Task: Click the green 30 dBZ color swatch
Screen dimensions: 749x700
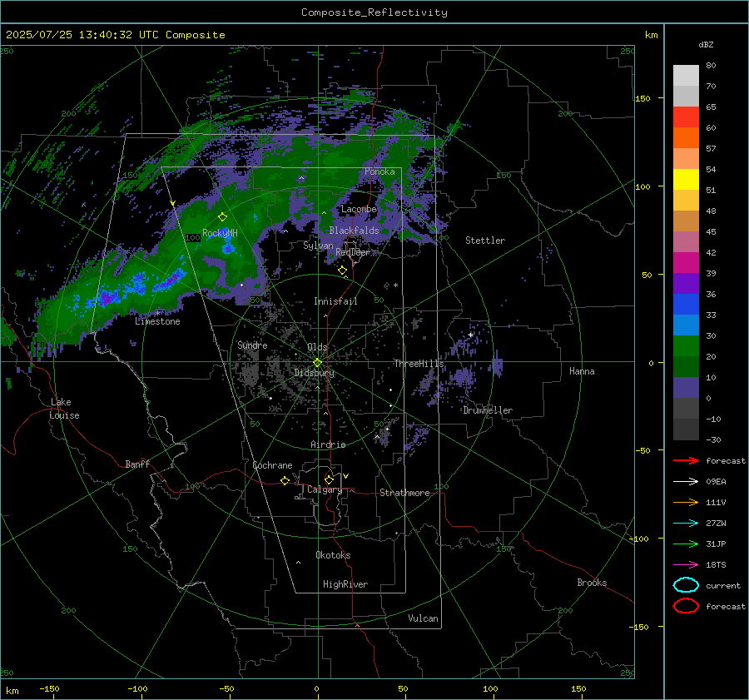Action: (686, 346)
